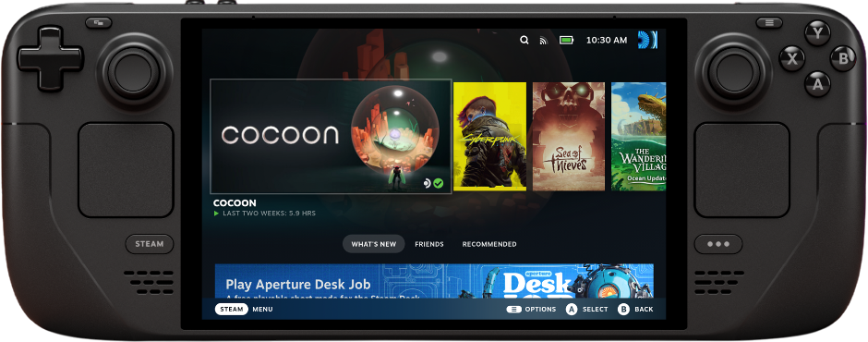Click the green play arrow under Cocoon
Viewport: 868px width, 342px height.
[x=217, y=214]
